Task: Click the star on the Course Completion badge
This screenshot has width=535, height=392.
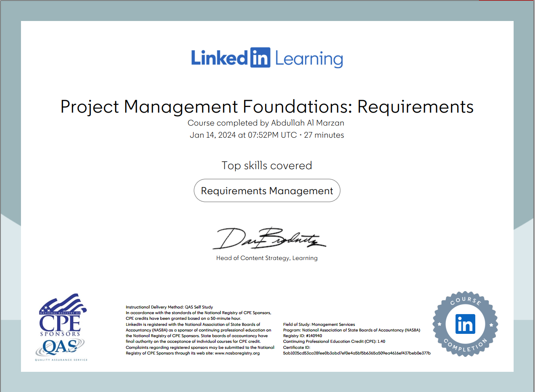Action: click(x=439, y=324)
